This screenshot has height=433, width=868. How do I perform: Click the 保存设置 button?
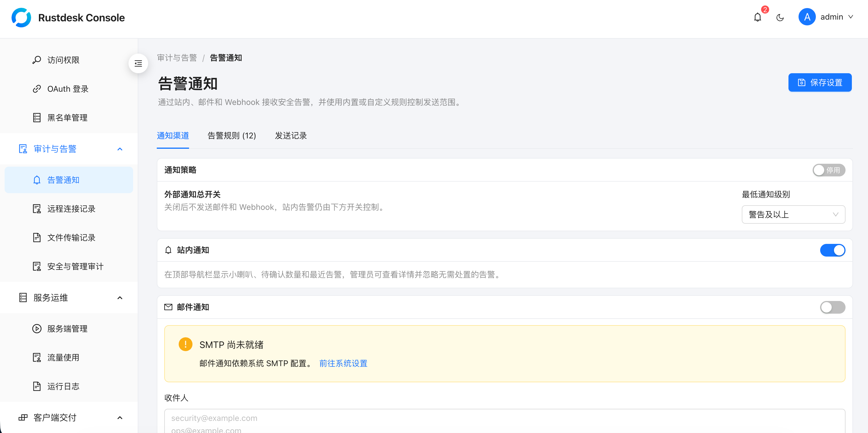tap(820, 82)
